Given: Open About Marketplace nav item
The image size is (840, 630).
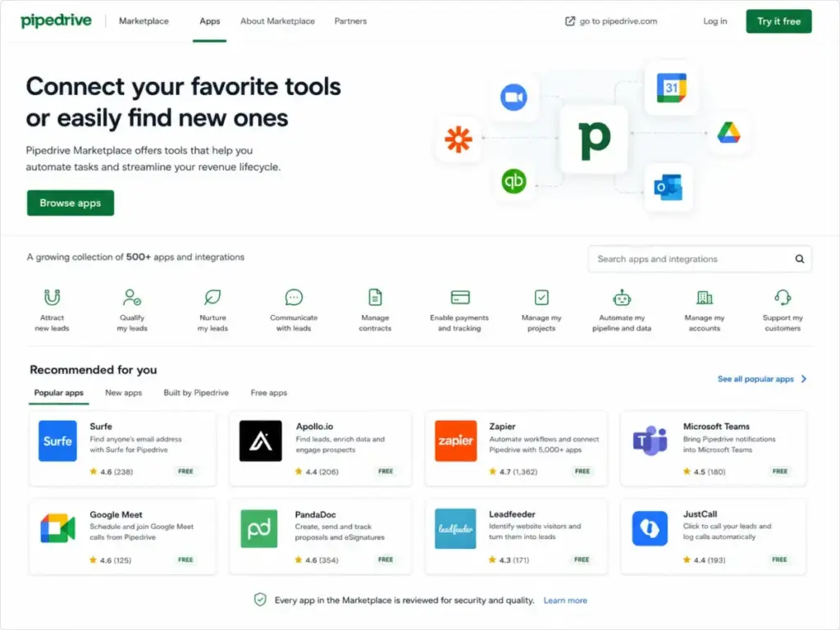Looking at the screenshot, I should tap(277, 21).
